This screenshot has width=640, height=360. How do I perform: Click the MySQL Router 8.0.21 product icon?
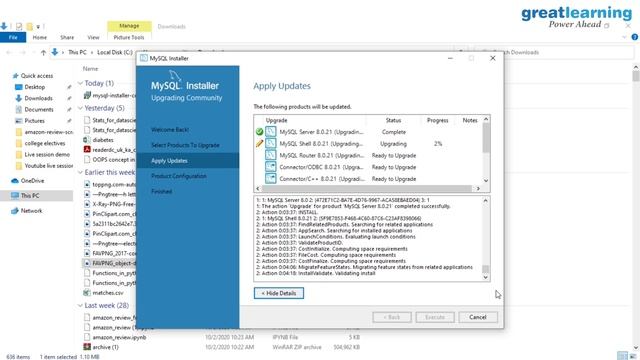click(x=271, y=155)
